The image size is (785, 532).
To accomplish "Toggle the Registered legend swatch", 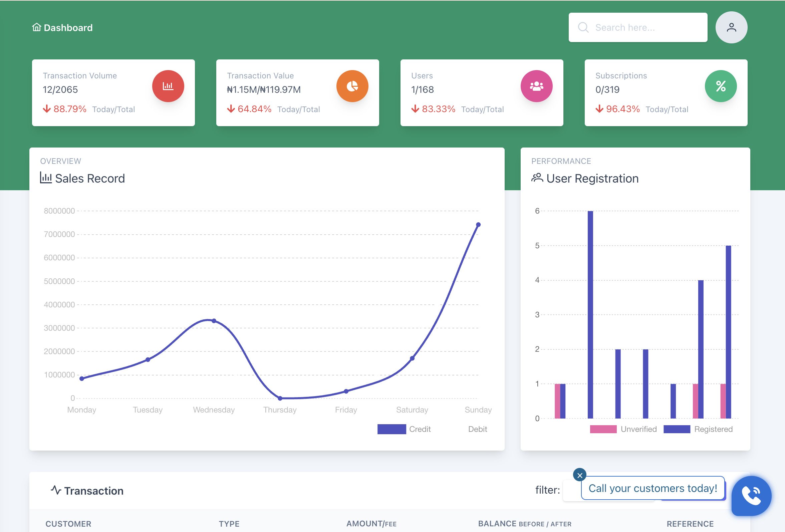I will tap(677, 429).
